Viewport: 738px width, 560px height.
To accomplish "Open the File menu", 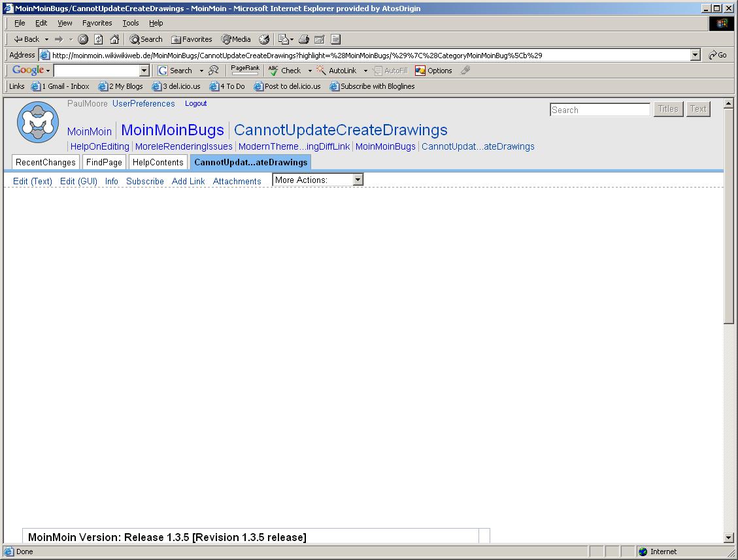I will click(x=20, y=23).
